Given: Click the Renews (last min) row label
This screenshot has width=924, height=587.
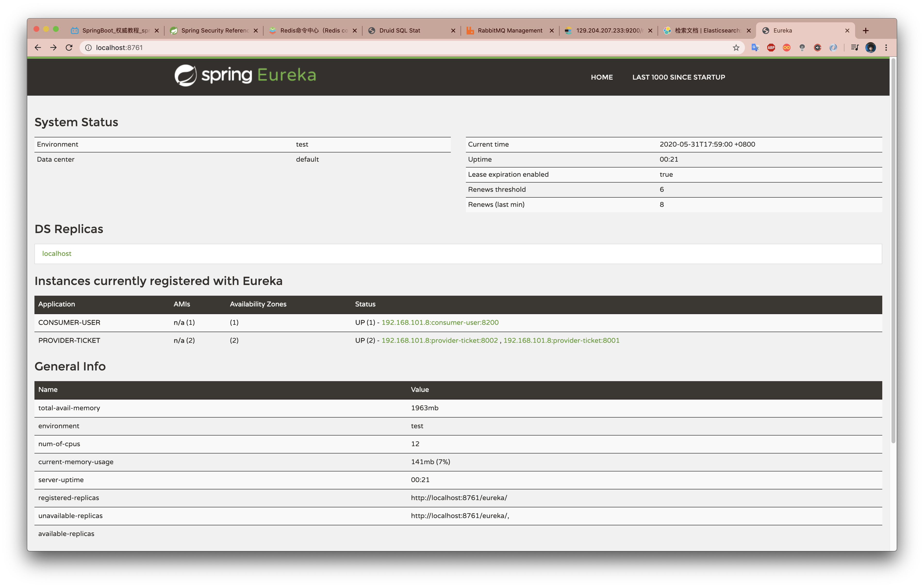Looking at the screenshot, I should (x=496, y=205).
